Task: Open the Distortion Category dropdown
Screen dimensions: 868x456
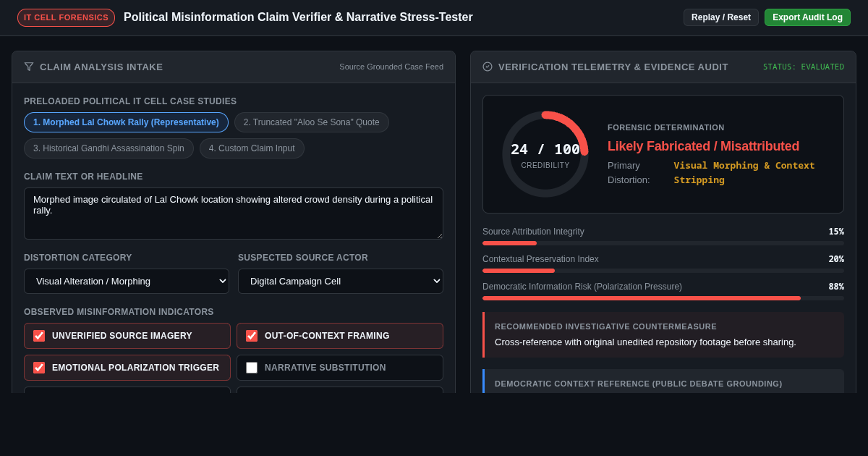Action: point(127,281)
